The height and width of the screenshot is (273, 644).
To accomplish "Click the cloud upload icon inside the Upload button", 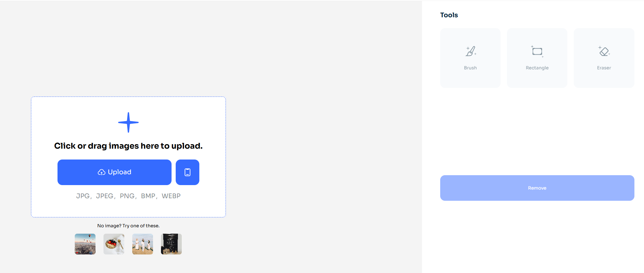I will click(102, 172).
